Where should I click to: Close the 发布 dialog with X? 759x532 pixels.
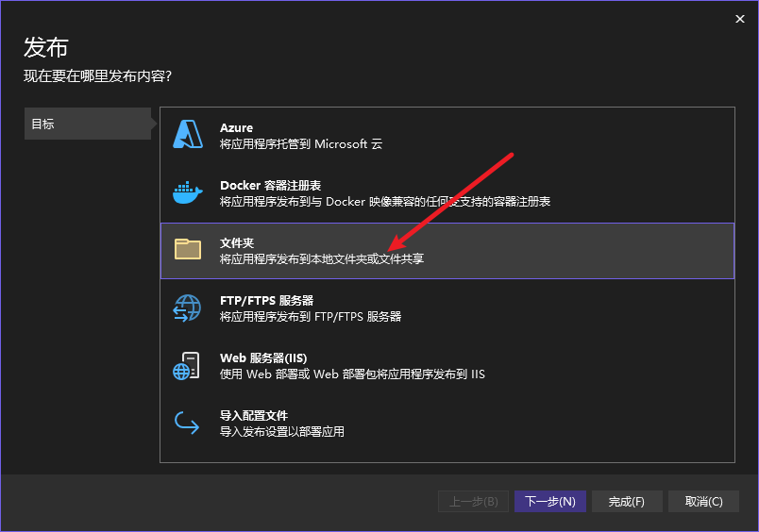tap(739, 19)
